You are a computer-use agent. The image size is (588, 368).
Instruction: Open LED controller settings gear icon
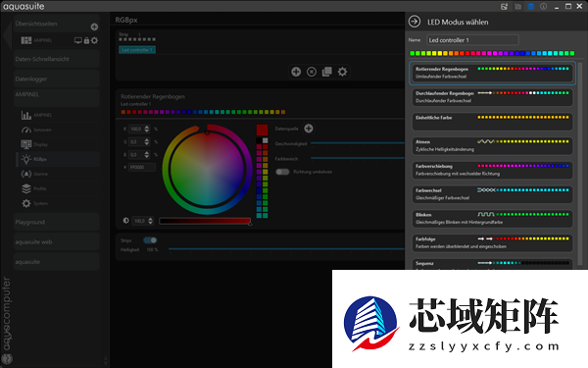(342, 72)
